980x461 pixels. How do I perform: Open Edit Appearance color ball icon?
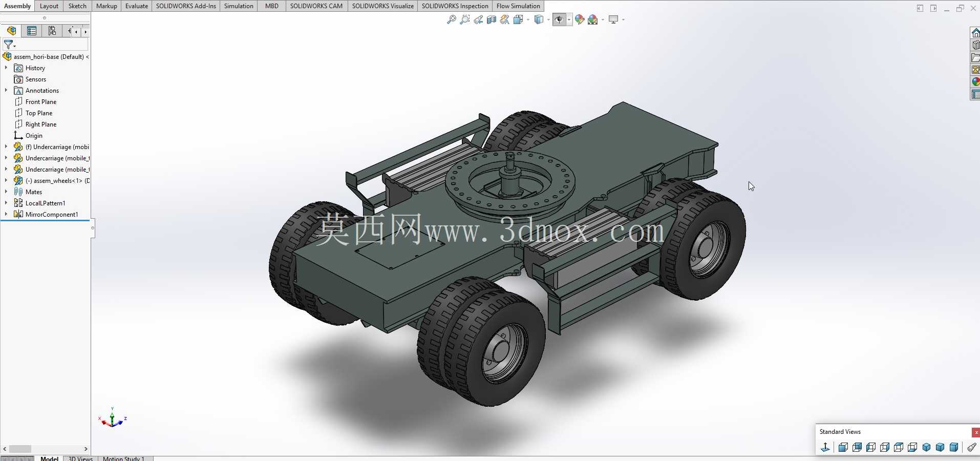coord(580,19)
